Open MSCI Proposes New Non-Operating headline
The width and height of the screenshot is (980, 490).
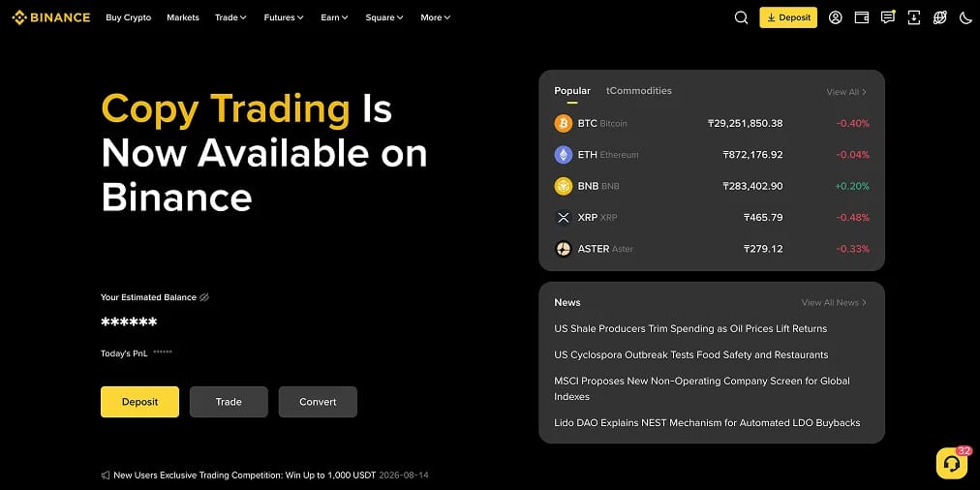pos(702,388)
